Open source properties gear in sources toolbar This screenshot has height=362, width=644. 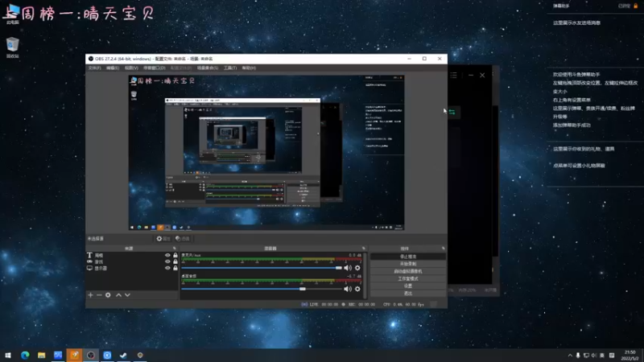[x=108, y=295]
